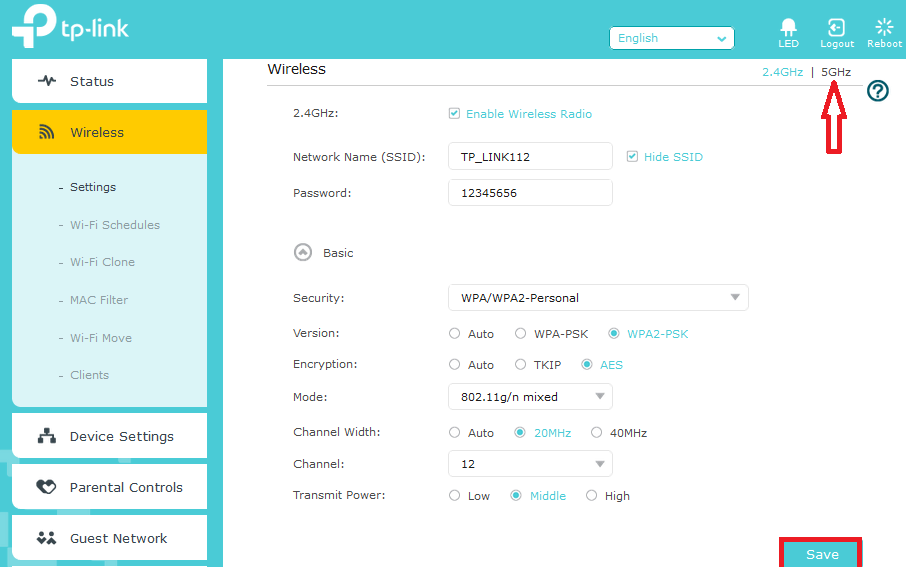Select AES encryption
Image resolution: width=906 pixels, height=567 pixels.
tap(587, 365)
